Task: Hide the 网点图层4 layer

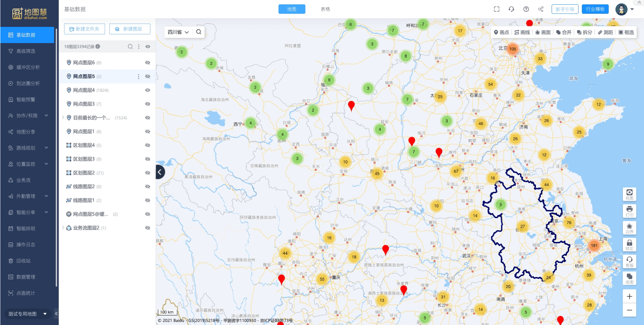Action: [x=147, y=90]
